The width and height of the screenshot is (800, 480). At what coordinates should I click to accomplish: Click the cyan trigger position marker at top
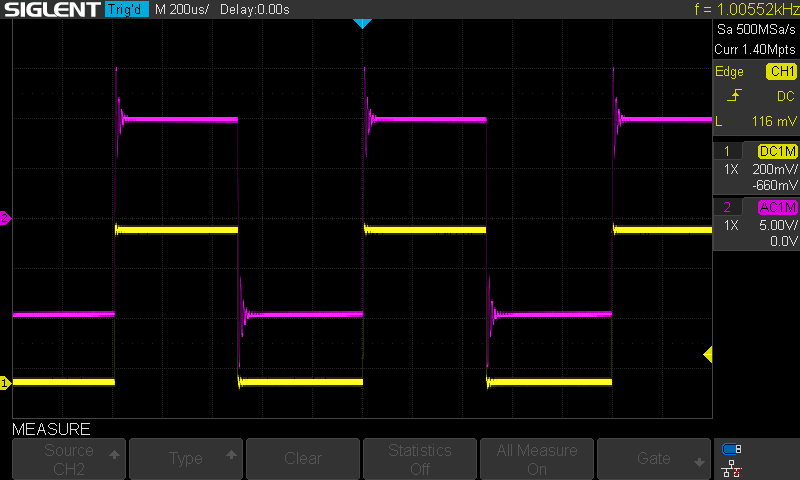pyautogui.click(x=362, y=23)
